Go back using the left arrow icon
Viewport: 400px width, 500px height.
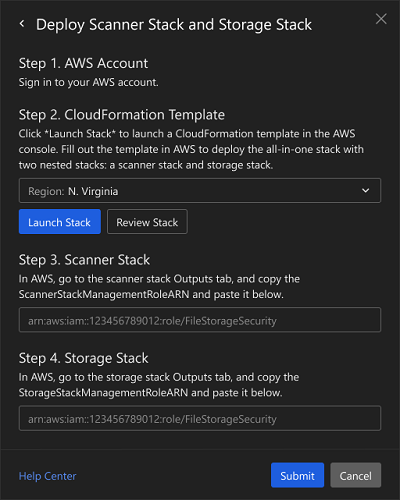pyautogui.click(x=22, y=24)
